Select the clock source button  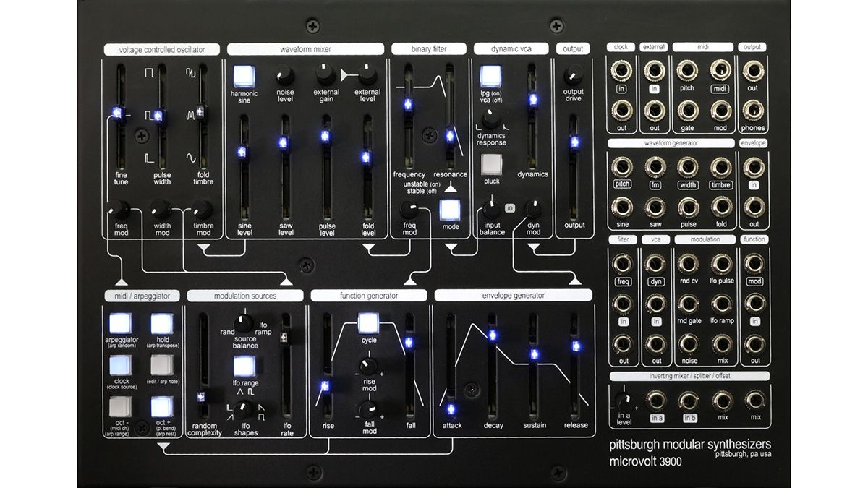[121, 366]
